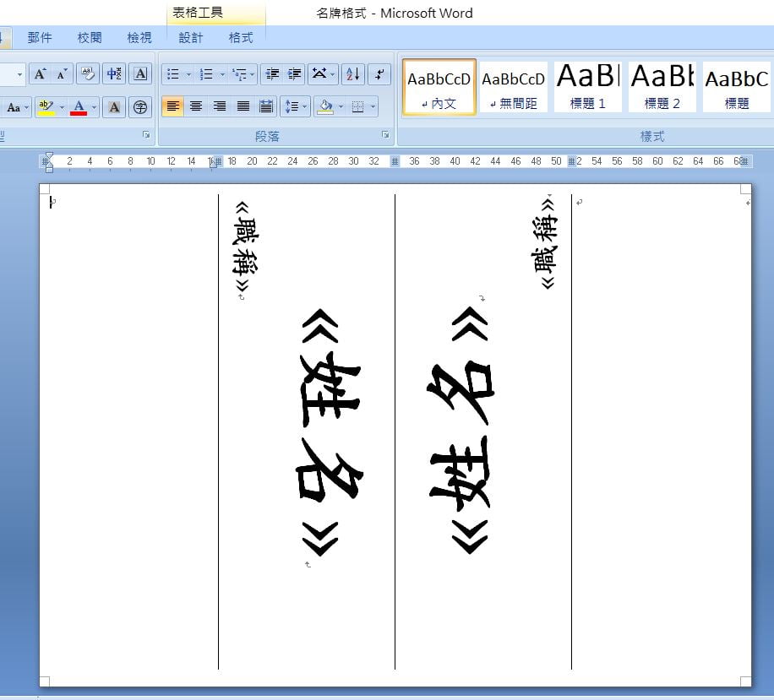Click the Clear Formatting eraser icon
The height and width of the screenshot is (700, 774).
[x=87, y=74]
